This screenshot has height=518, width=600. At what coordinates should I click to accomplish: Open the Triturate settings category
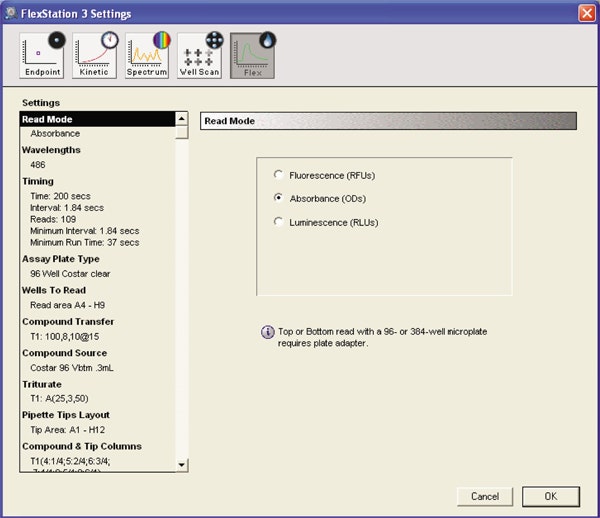pos(42,384)
